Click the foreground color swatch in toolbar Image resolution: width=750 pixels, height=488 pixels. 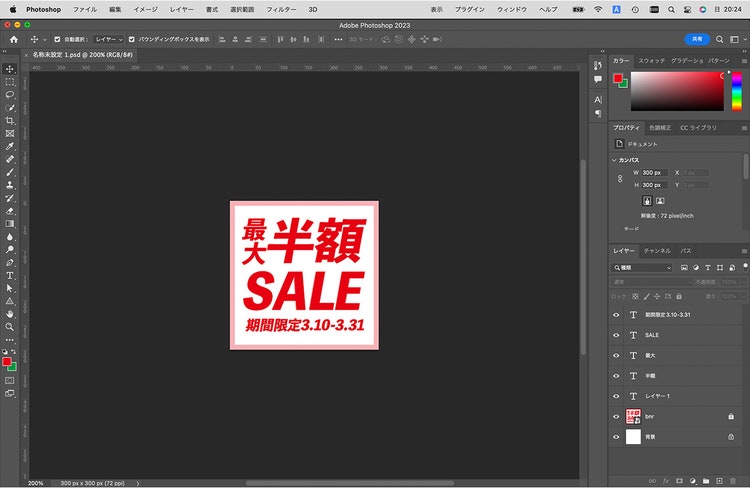[7, 362]
